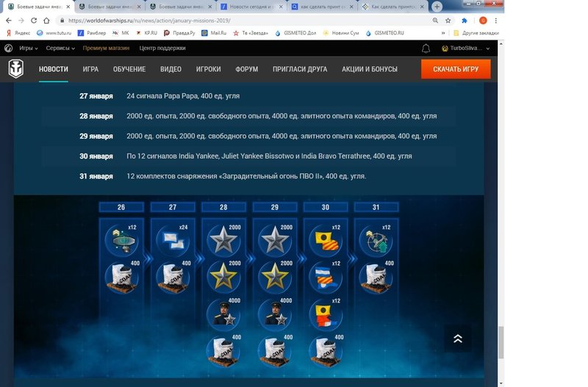Click the commander 4000 icon under day 28
The height and width of the screenshot is (387, 588).
224,314
